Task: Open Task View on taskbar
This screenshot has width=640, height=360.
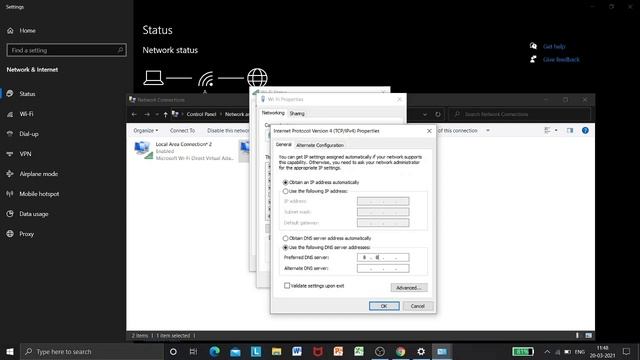Action: click(x=193, y=351)
